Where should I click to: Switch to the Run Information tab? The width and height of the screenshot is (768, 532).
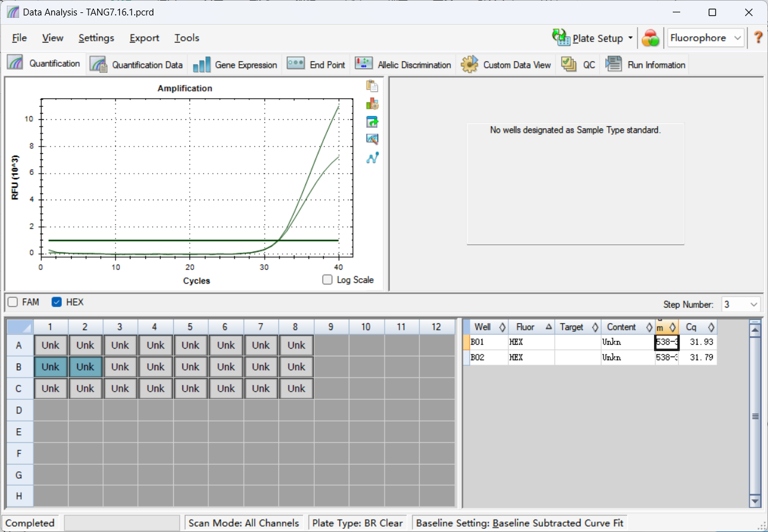(x=646, y=64)
